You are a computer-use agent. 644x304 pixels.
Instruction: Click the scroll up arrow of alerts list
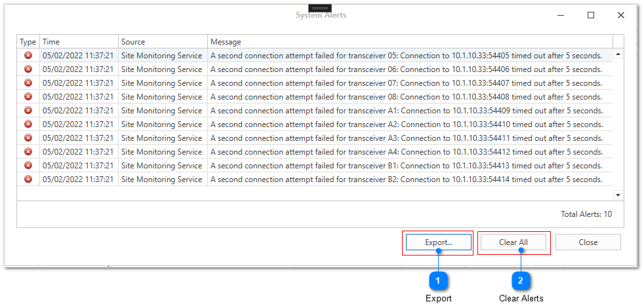(x=618, y=54)
